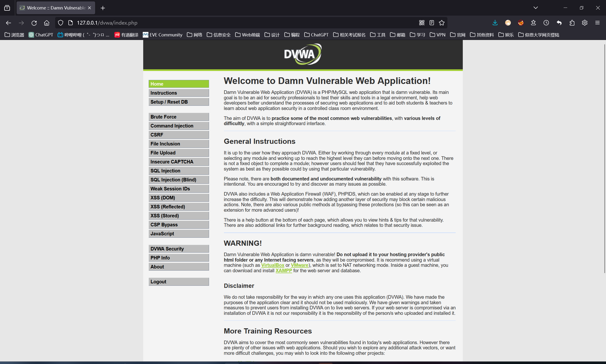606x364 pixels.
Task: Open the history clock icon
Action: pos(546,23)
